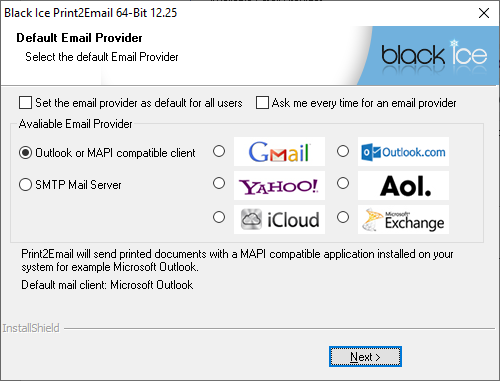Screen dimensions: 500x381
Task: Select the Gmail radio button
Action: (219, 151)
